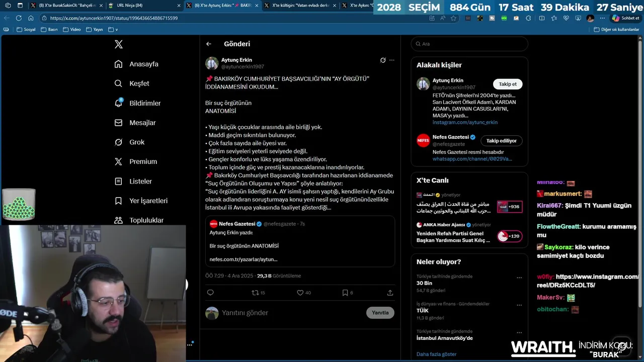The width and height of the screenshot is (644, 362).
Task: Open the Sosyal bookmarks folder
Action: point(26,30)
